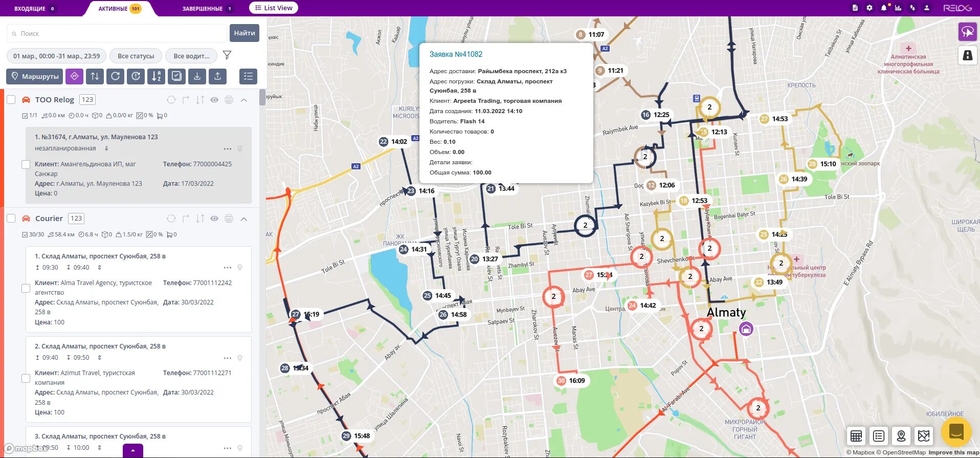
Task: Click Improve this map link
Action: coord(954,452)
